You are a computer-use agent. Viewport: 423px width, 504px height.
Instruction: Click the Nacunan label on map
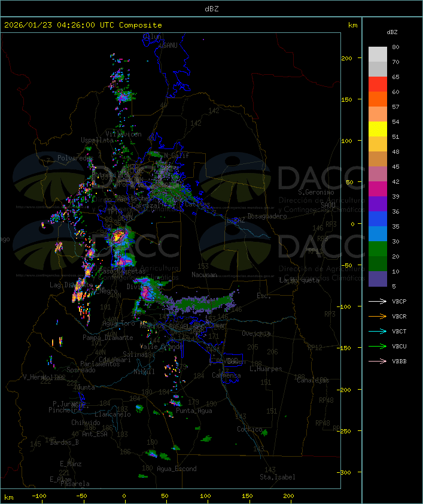click(x=204, y=275)
